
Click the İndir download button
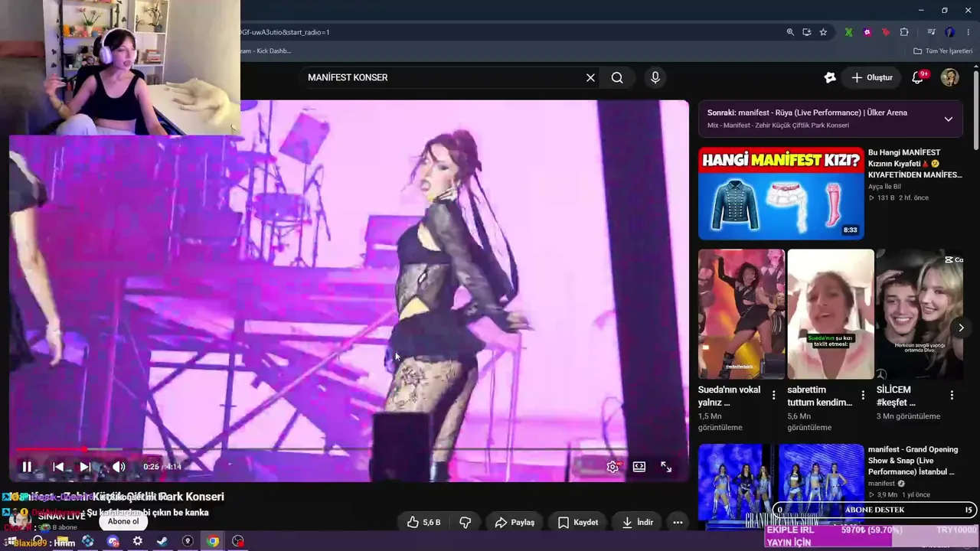click(638, 522)
